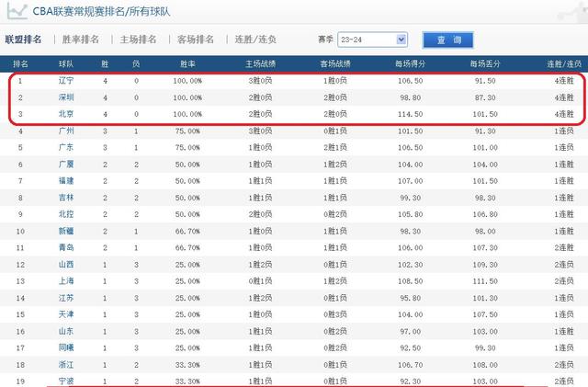Click the 查询 query button
This screenshot has width=588, height=387.
(x=448, y=40)
